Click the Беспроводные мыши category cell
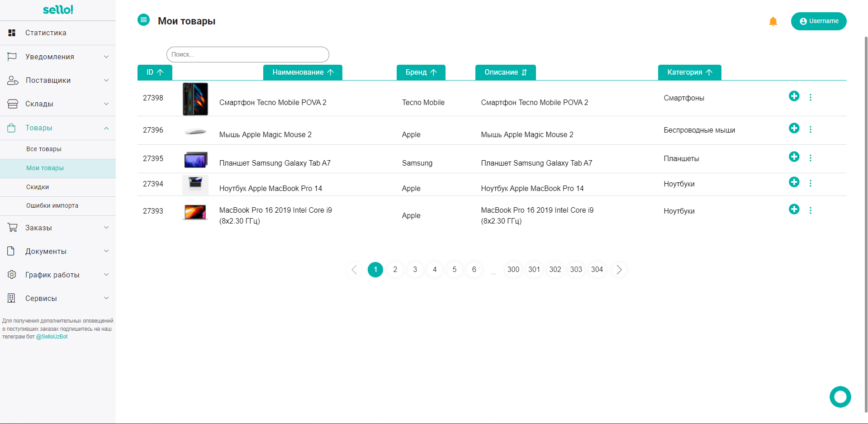This screenshot has width=868, height=424. [x=699, y=130]
